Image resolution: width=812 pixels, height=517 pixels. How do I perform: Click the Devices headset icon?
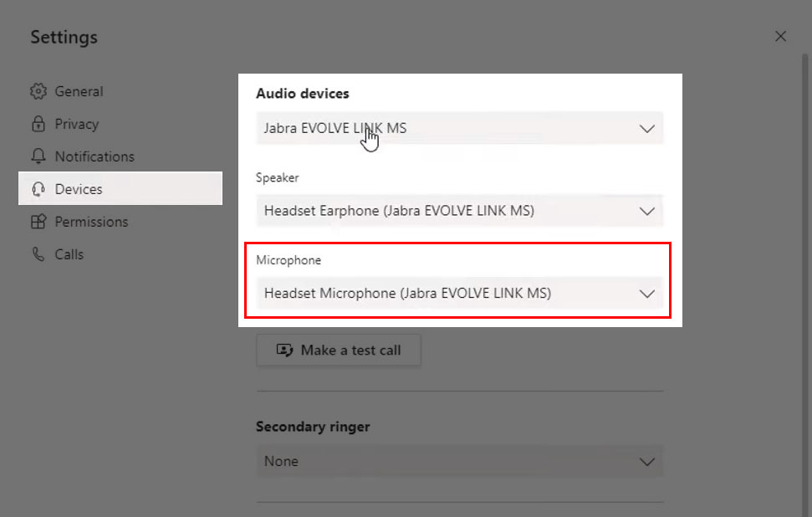pyautogui.click(x=38, y=189)
